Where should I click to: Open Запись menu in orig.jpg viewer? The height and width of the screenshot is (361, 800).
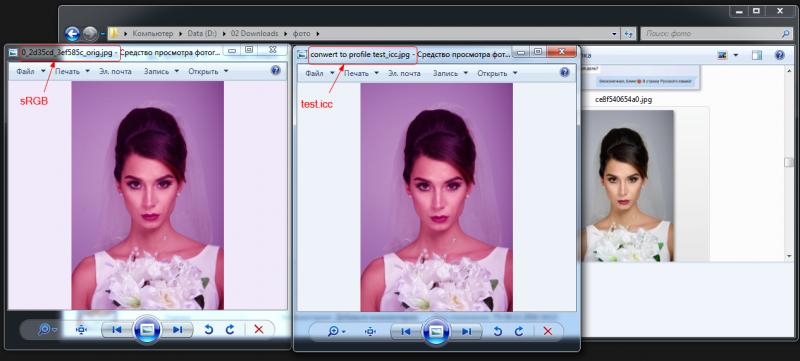tap(161, 71)
